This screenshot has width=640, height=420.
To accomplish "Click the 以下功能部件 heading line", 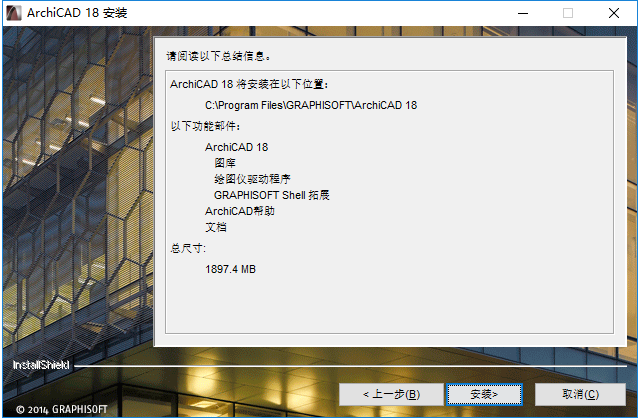I will click(205, 126).
